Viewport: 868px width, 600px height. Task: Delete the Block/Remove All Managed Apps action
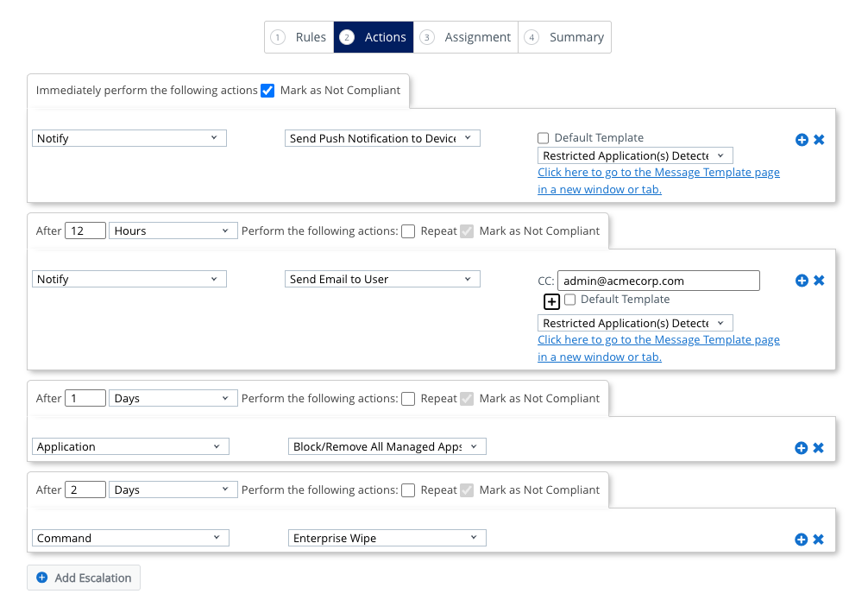(x=819, y=448)
